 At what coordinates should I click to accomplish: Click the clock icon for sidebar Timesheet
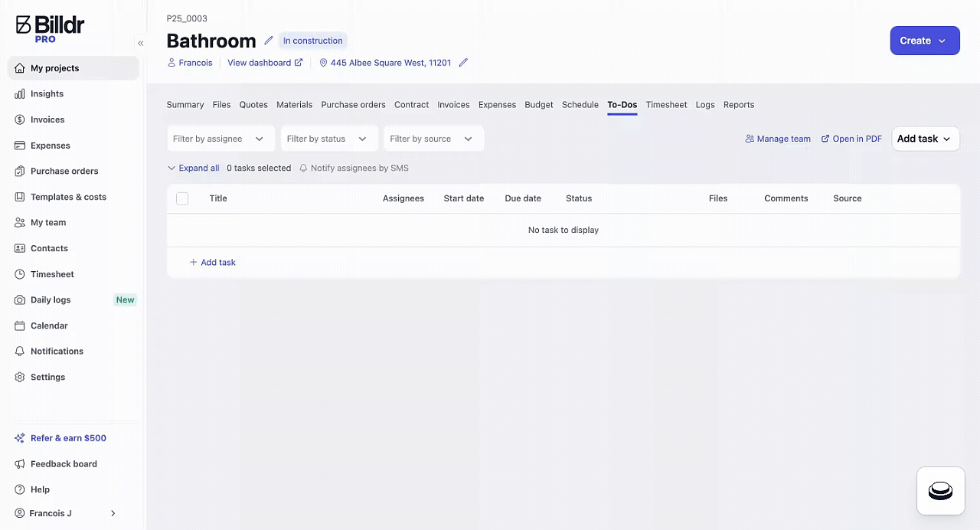20,274
